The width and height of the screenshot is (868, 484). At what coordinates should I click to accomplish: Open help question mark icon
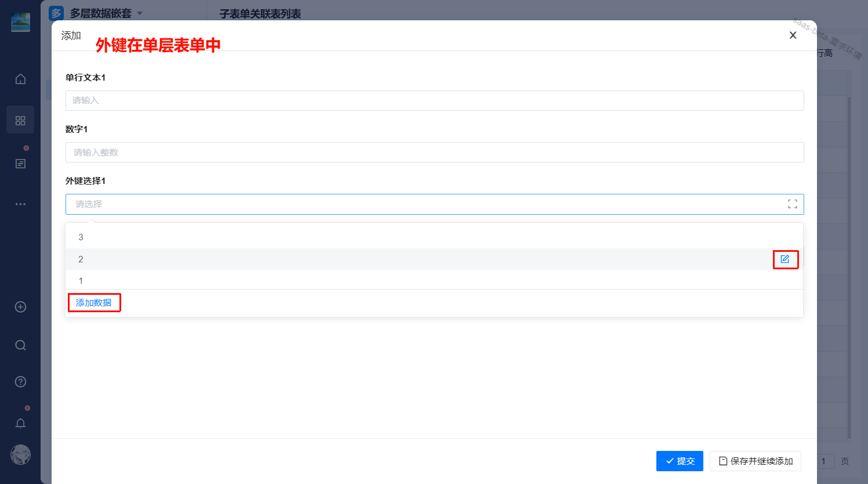(20, 382)
